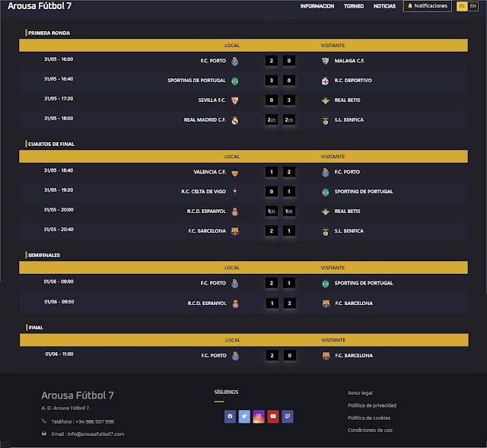The image size is (487, 448).
Task: Open the TORNEO menu
Action: (354, 6)
